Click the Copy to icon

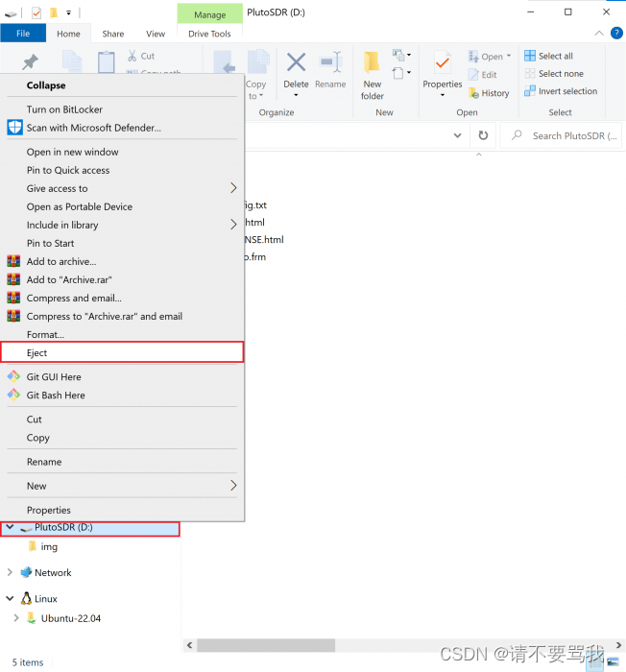click(x=257, y=62)
